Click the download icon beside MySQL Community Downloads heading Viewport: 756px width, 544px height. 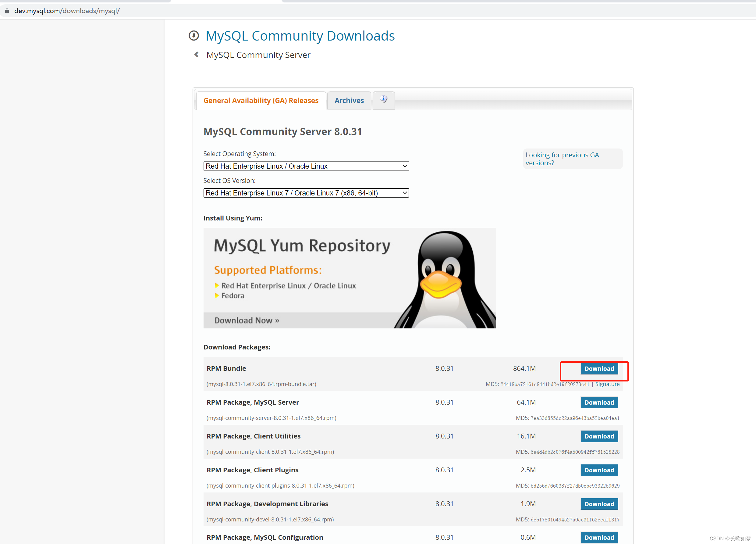pyautogui.click(x=194, y=35)
